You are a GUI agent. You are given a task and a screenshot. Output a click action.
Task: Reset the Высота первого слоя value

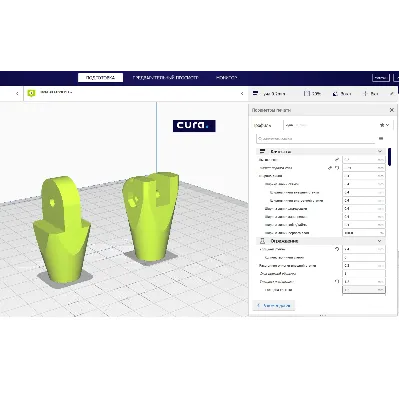pyautogui.click(x=337, y=168)
